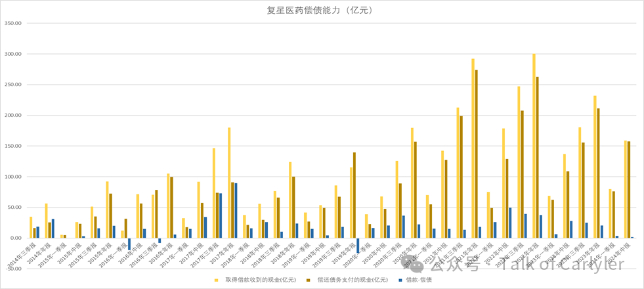Select the blue bar for 2017年年报

236,210
